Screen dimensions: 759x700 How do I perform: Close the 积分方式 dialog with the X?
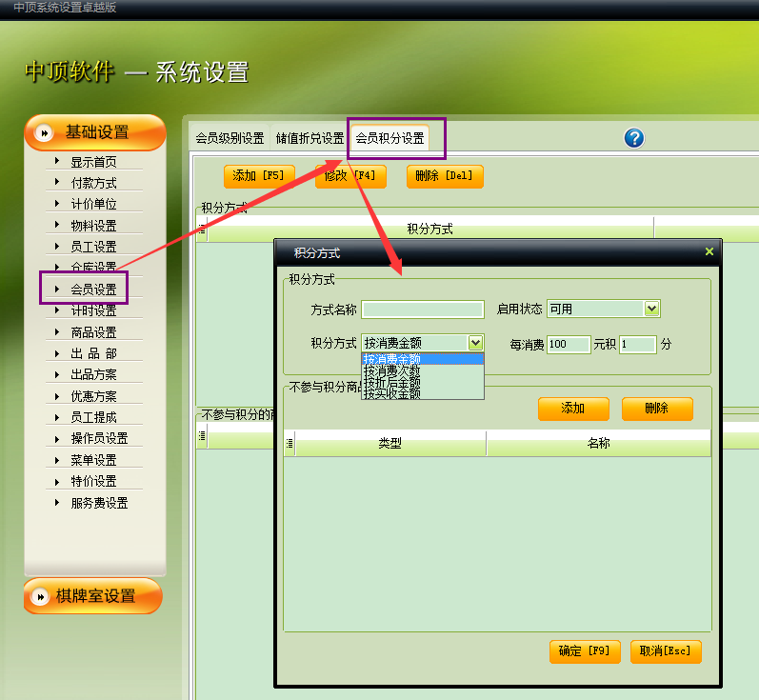click(x=709, y=251)
